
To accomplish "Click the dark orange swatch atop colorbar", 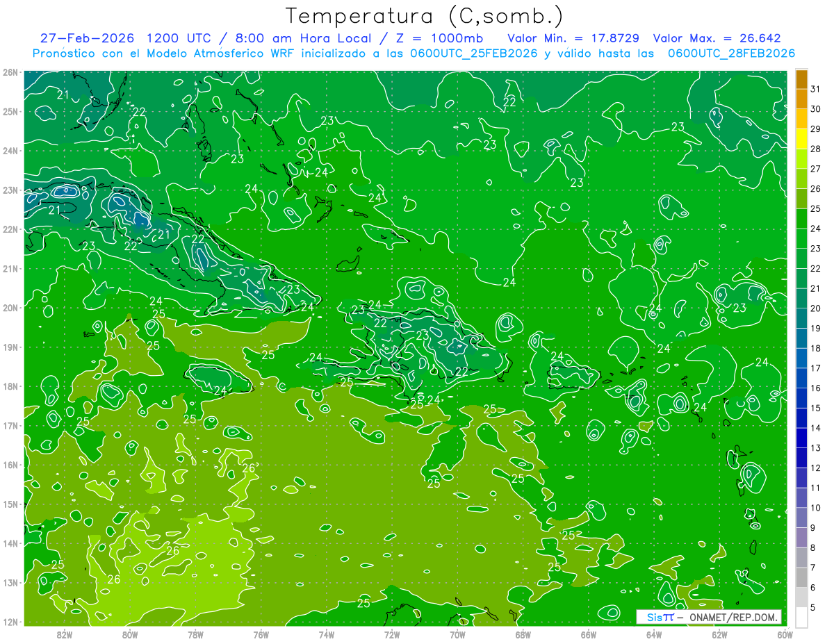I will [x=801, y=79].
